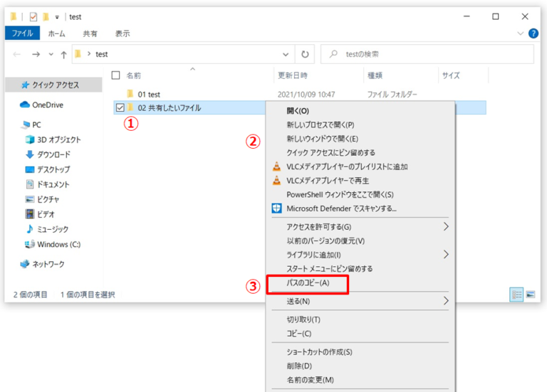Choose 名前の変更 in context menu

[x=310, y=380]
